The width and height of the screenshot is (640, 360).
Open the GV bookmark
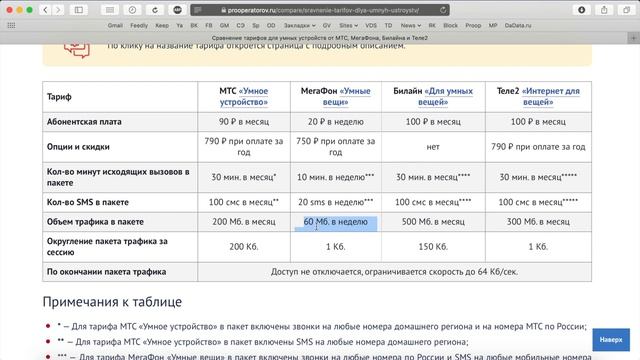[x=327, y=25]
